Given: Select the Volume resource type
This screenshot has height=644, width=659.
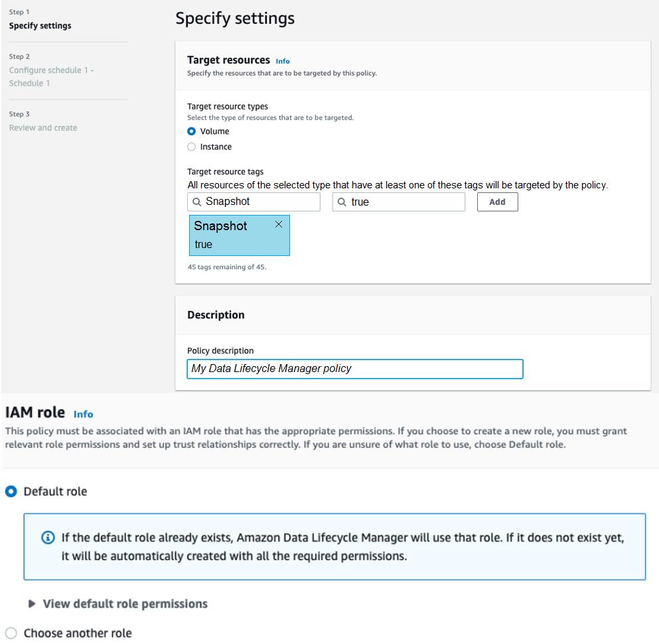Looking at the screenshot, I should coord(192,131).
